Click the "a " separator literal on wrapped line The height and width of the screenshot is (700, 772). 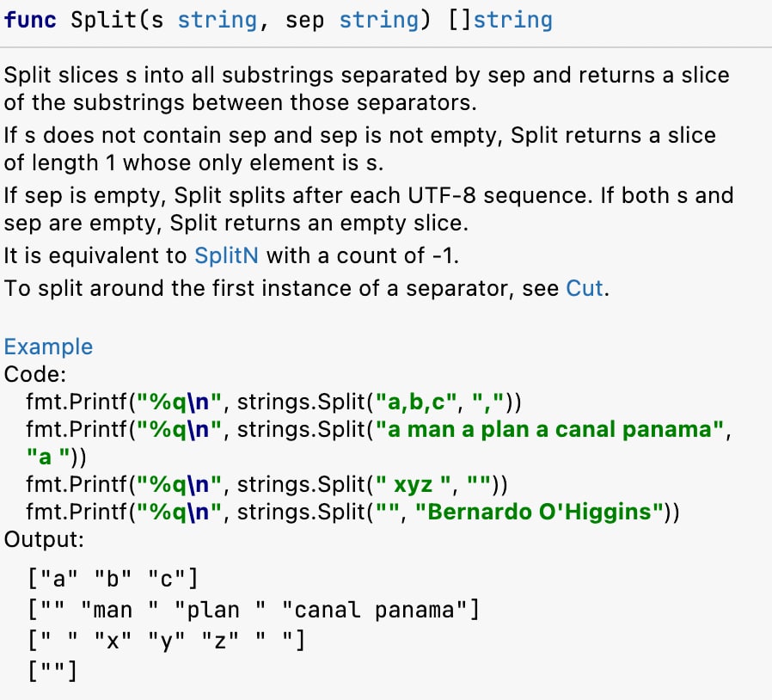click(47, 457)
